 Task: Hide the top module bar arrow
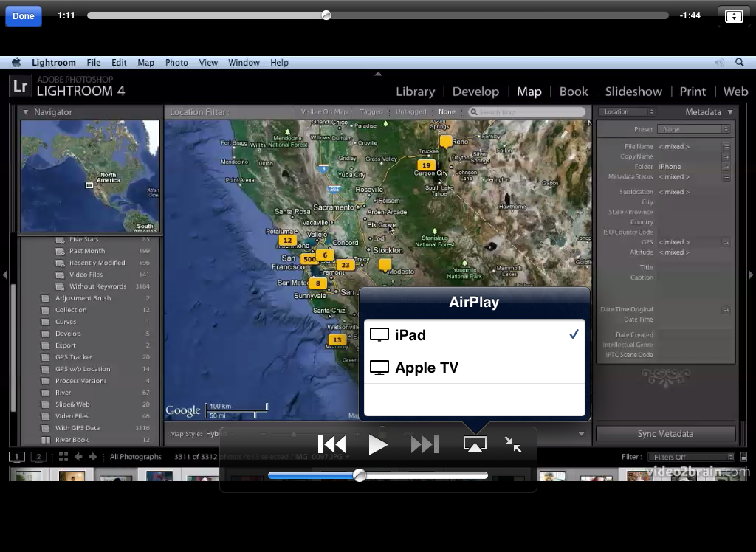(378, 74)
